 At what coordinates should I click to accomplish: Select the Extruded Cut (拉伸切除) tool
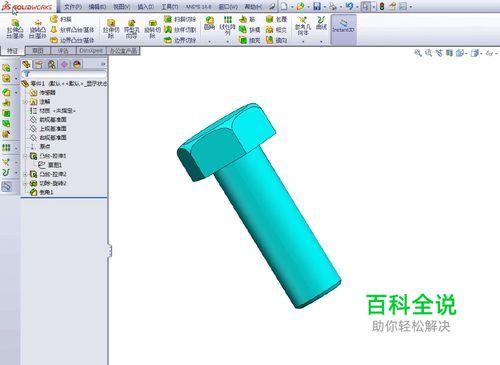coord(111,29)
